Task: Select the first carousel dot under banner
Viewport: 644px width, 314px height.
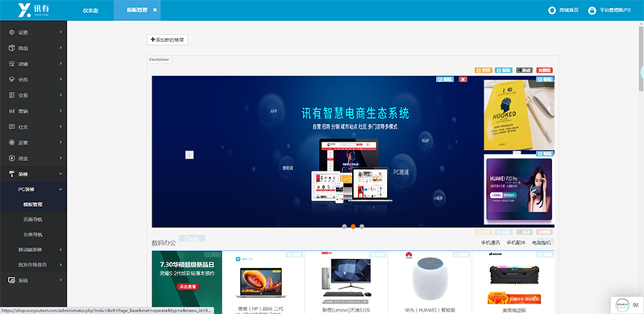Action: [x=344, y=226]
